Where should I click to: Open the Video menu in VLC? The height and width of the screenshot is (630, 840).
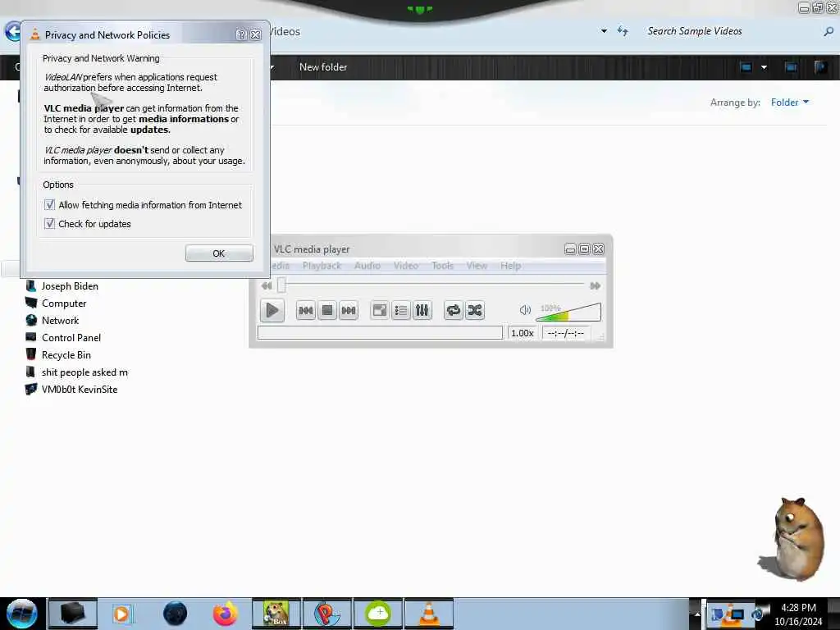(x=405, y=266)
